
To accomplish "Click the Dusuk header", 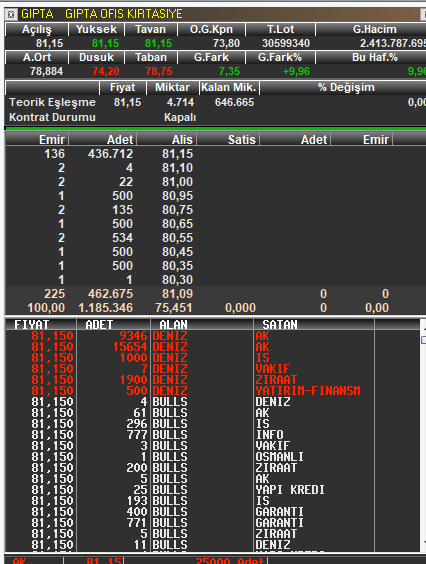I will (96, 57).
